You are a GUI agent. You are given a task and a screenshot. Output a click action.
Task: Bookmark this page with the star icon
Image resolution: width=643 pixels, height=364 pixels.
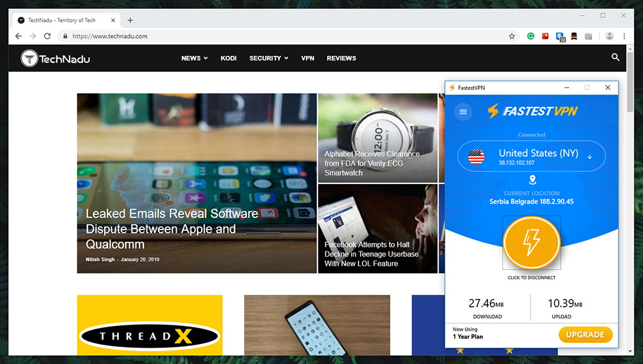click(x=512, y=36)
